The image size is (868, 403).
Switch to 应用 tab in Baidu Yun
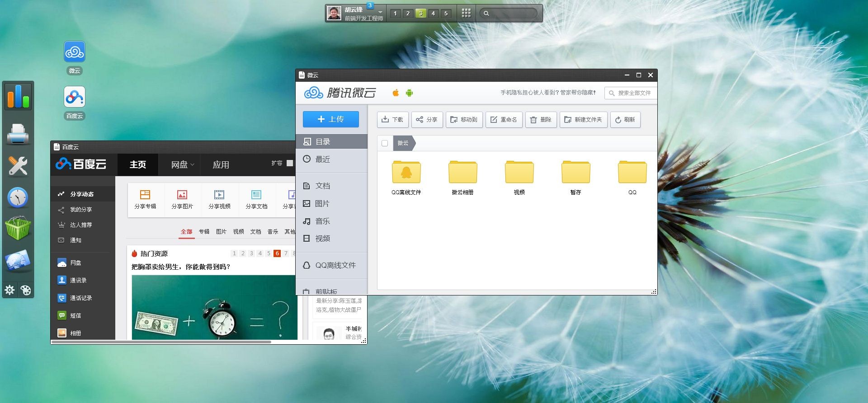221,164
